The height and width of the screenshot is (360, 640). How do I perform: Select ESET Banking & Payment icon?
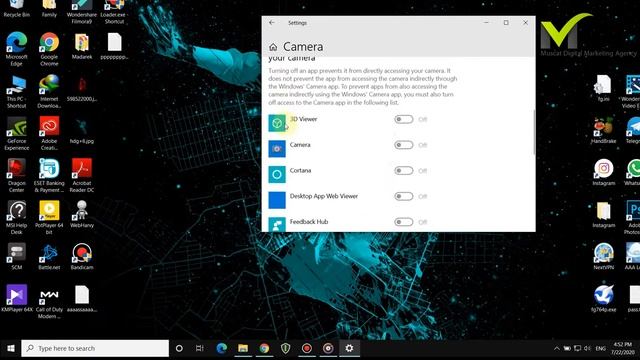click(49, 176)
